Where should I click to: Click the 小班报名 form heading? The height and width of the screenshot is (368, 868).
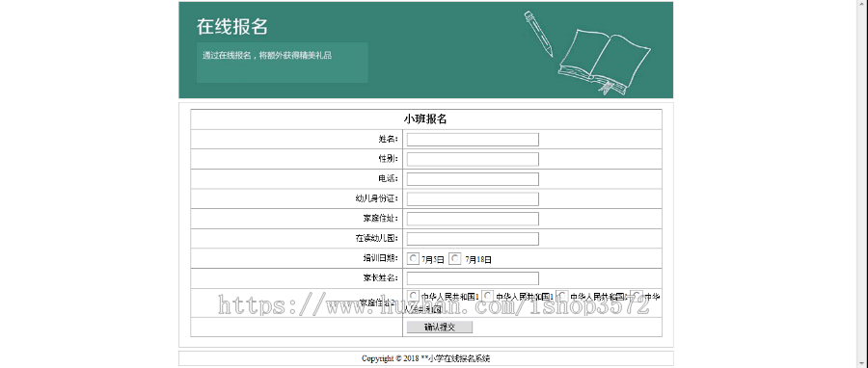click(x=425, y=119)
